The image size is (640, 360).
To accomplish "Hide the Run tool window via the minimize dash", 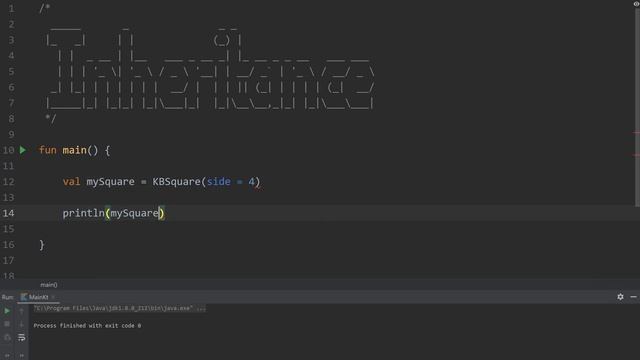I will point(633,297).
